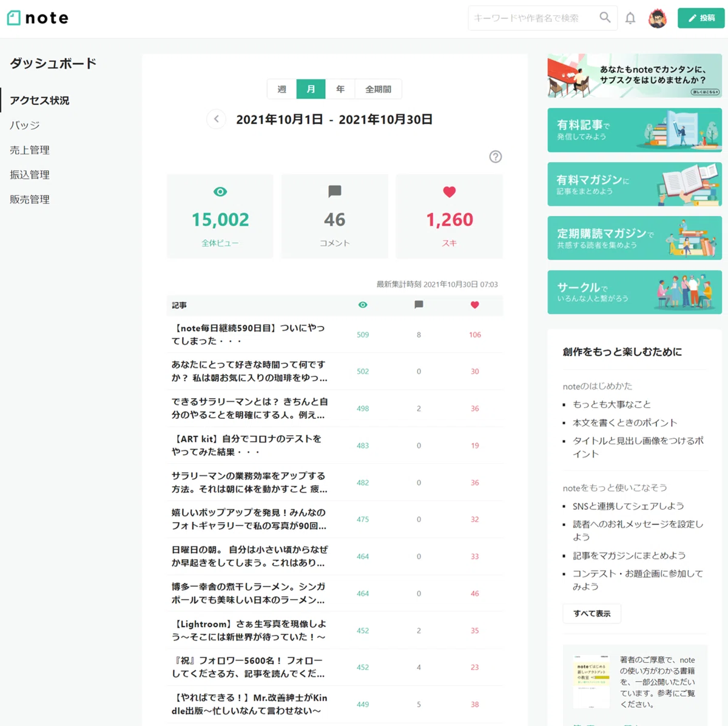Open 本文を書くときのポイント link
The height and width of the screenshot is (726, 728).
pyautogui.click(x=625, y=422)
